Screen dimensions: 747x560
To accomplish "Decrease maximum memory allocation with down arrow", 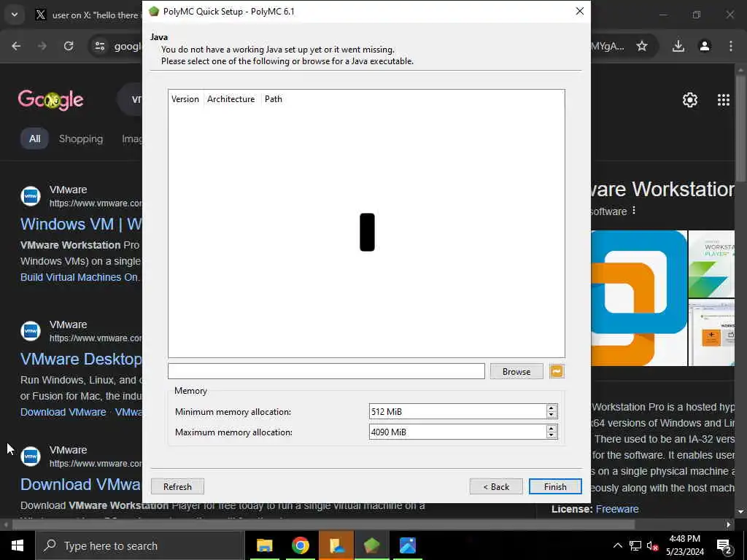I will [x=551, y=435].
